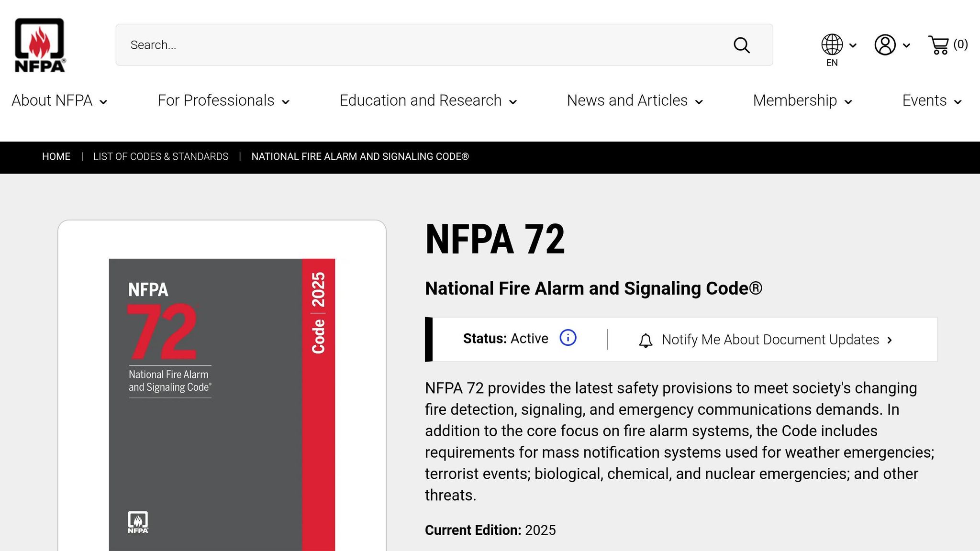Expand the News and Articles menu
The height and width of the screenshot is (551, 980).
click(635, 100)
